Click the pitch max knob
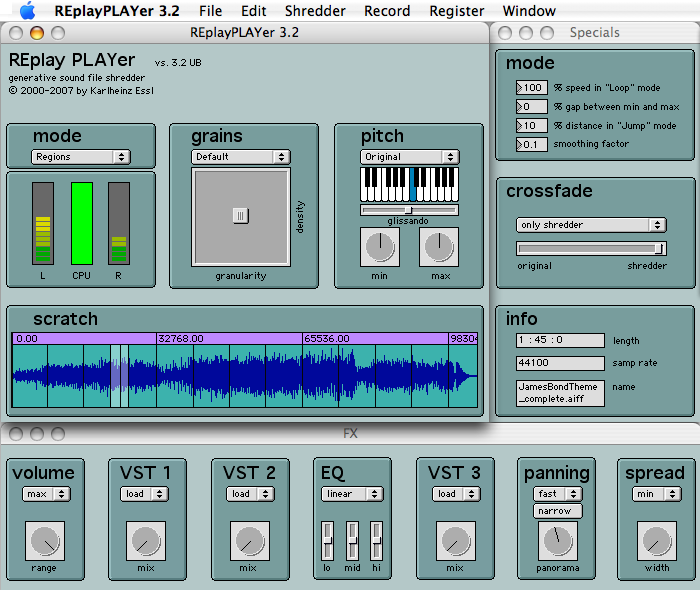The image size is (700, 590). coord(439,247)
